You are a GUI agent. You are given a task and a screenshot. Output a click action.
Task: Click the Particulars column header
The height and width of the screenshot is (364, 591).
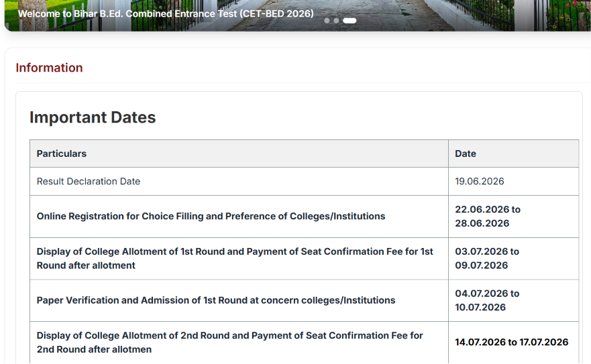tap(62, 154)
